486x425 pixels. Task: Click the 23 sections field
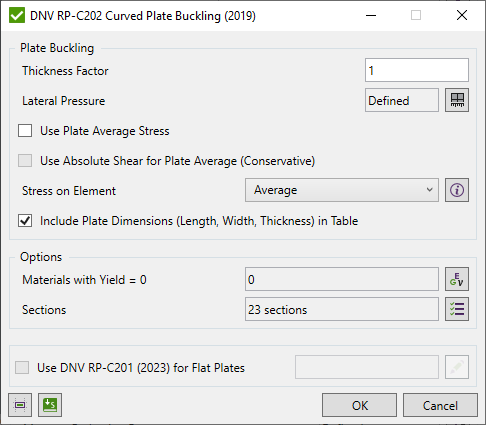[x=342, y=309]
